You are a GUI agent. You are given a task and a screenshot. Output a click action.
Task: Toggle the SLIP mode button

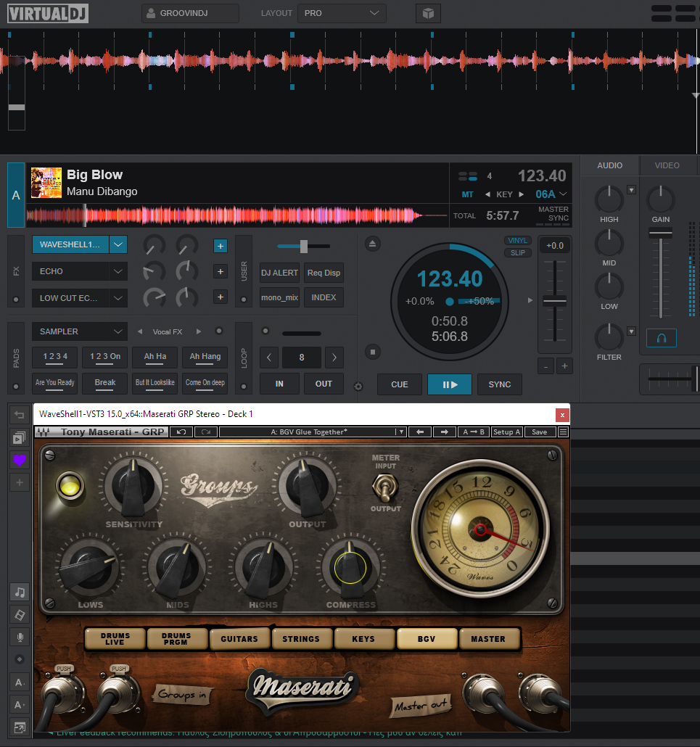pos(517,253)
